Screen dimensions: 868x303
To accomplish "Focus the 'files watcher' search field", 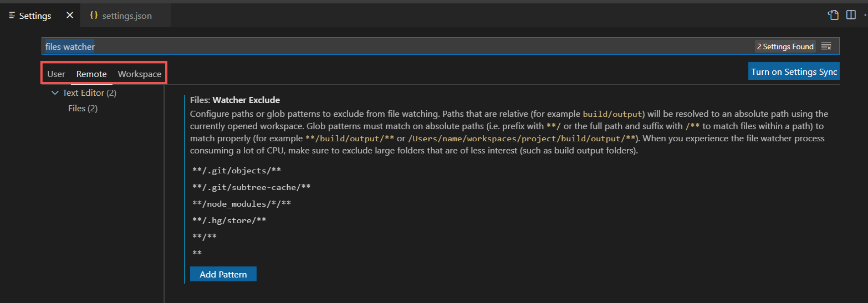I will tap(390, 46).
